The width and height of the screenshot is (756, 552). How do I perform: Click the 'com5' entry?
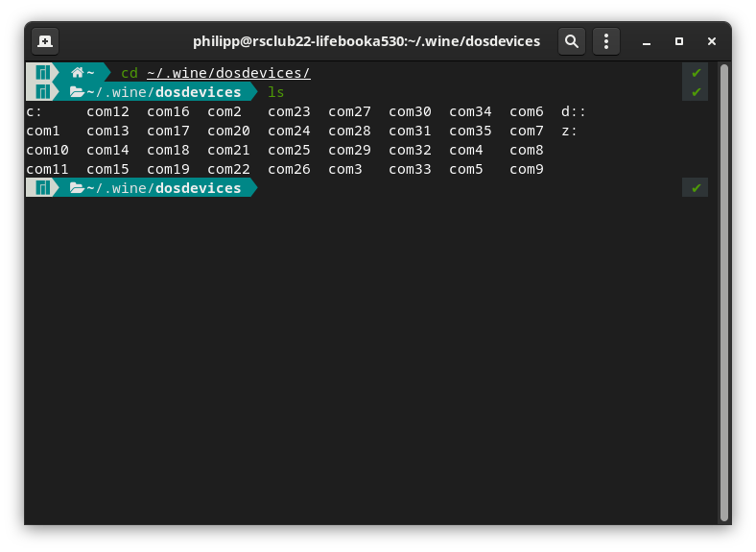466,169
